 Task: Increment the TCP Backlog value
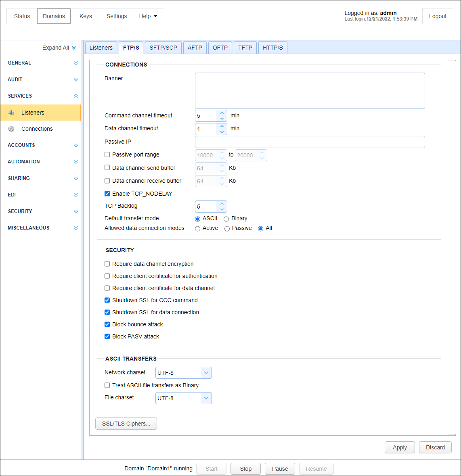[222, 204]
